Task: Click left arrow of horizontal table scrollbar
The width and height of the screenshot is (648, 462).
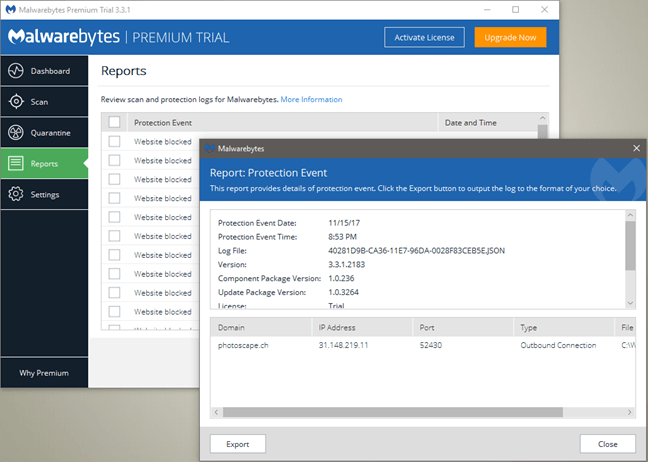Action: 217,412
